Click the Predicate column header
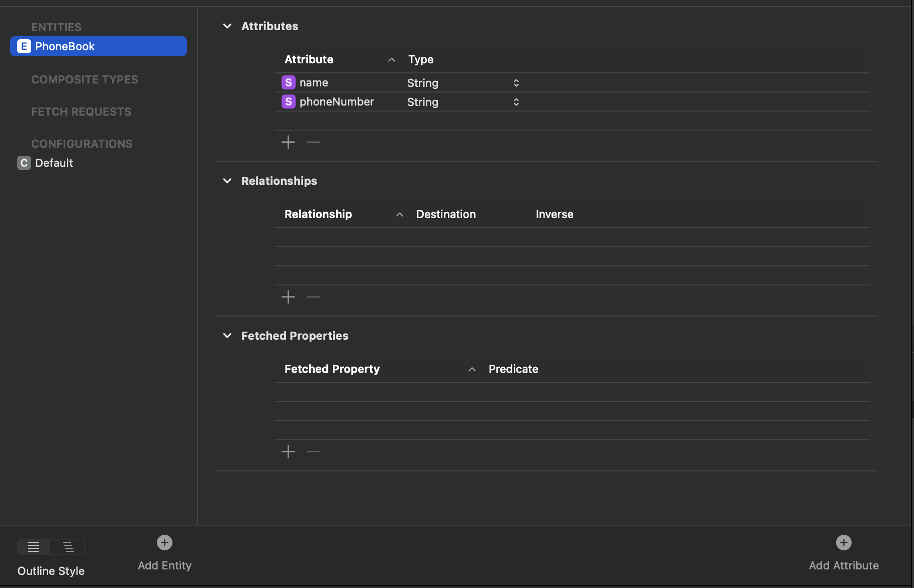914x588 pixels. click(513, 369)
